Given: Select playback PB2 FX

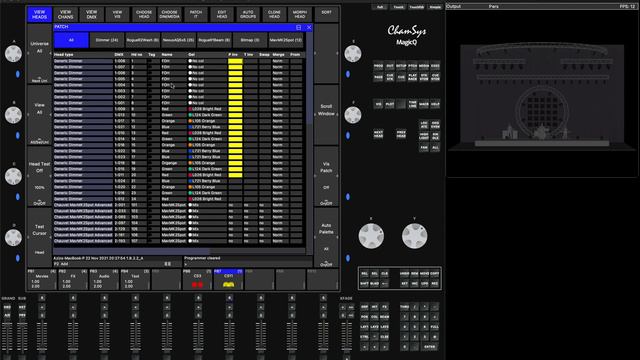Looking at the screenshot, I should 73,280.
